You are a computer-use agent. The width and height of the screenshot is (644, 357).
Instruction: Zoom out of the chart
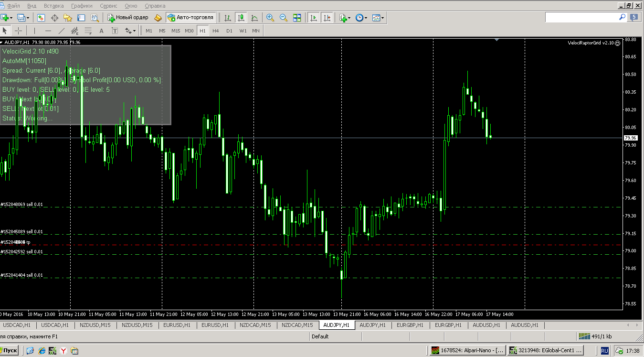tap(284, 18)
